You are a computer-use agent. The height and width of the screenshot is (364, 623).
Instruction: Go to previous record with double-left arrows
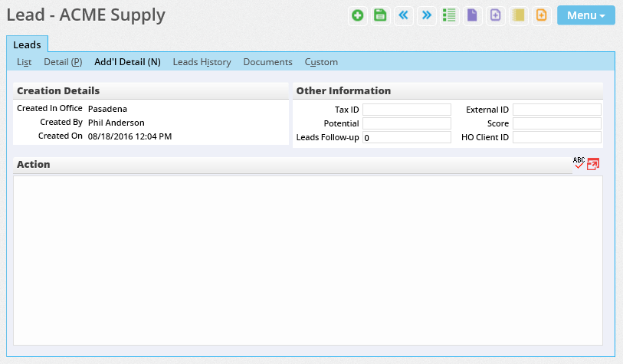click(403, 15)
